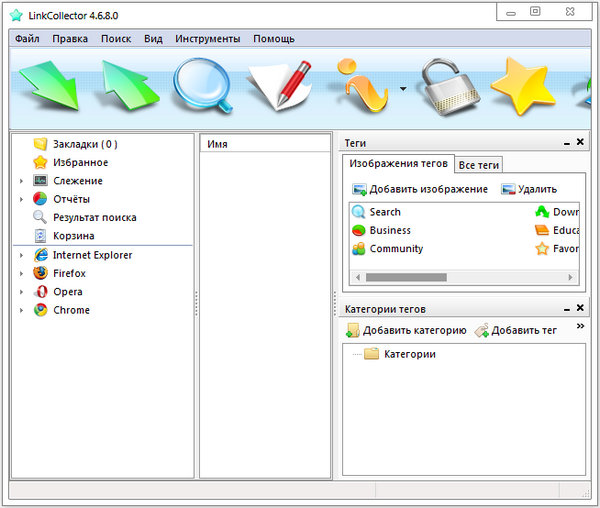Close the Категории тегов panel
The image size is (600, 508).
pos(580,310)
